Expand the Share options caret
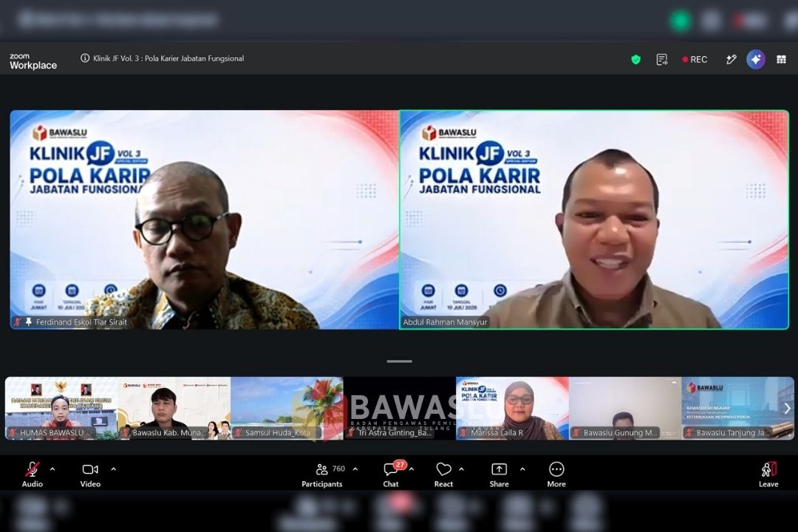 pos(522,469)
